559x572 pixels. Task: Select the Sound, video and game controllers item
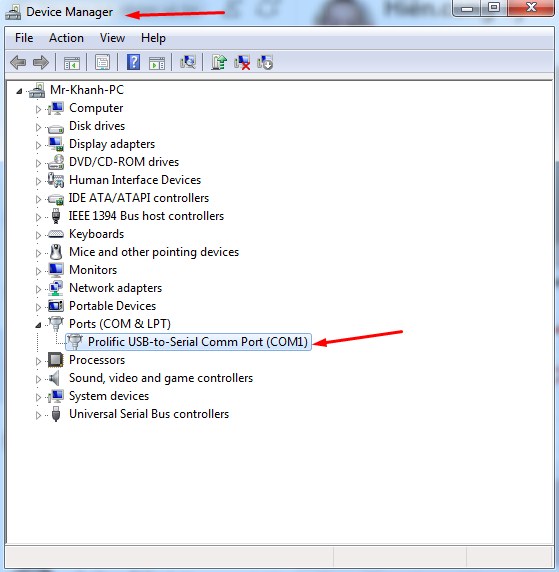tap(161, 378)
